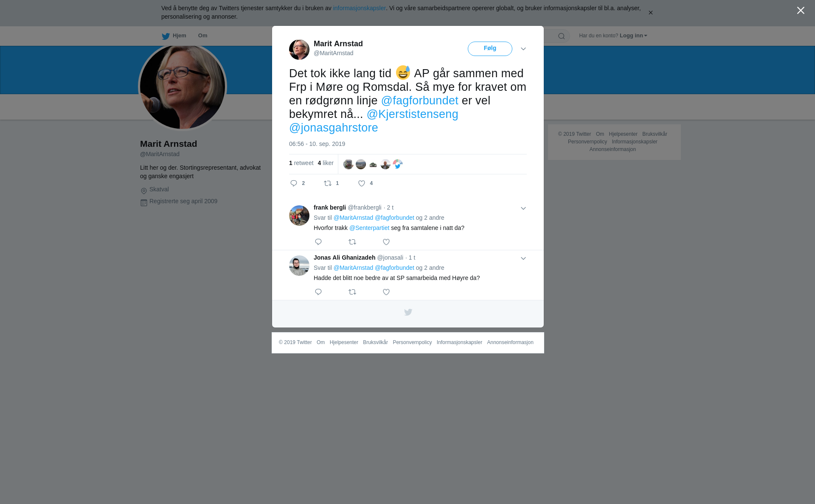Open options chevron on Jonas Ali's reply
Image resolution: width=815 pixels, height=504 pixels.
(x=523, y=258)
